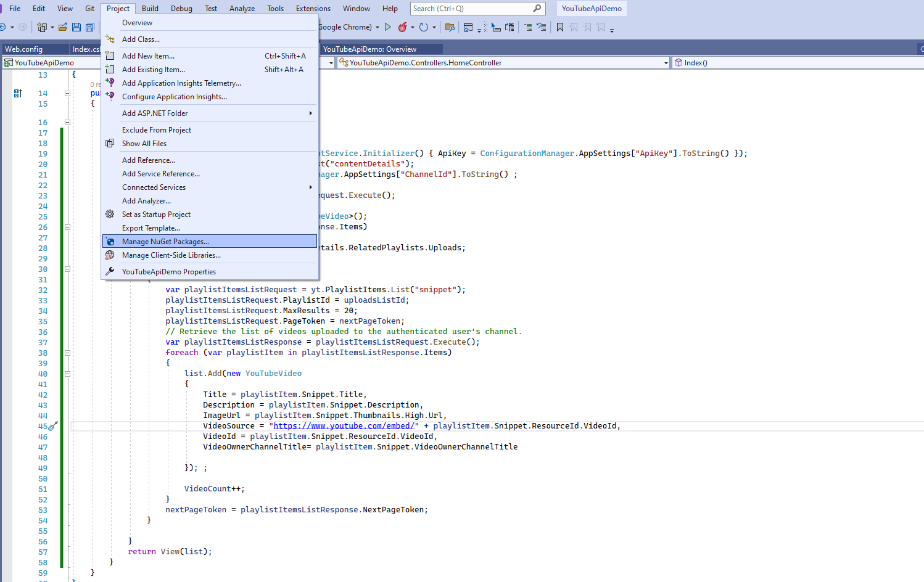Click the icon beside Show All Files
This screenshot has width=924, height=582.
pyautogui.click(x=110, y=143)
